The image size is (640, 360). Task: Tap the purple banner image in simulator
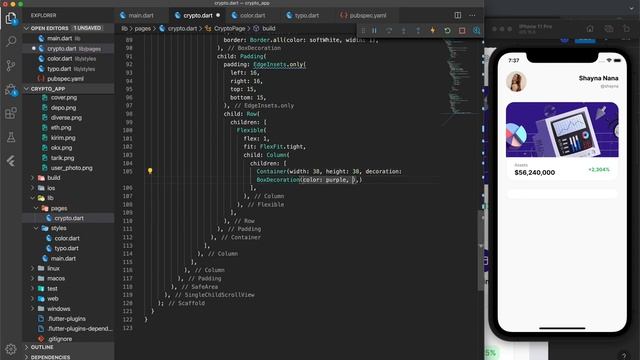pyautogui.click(x=562, y=130)
